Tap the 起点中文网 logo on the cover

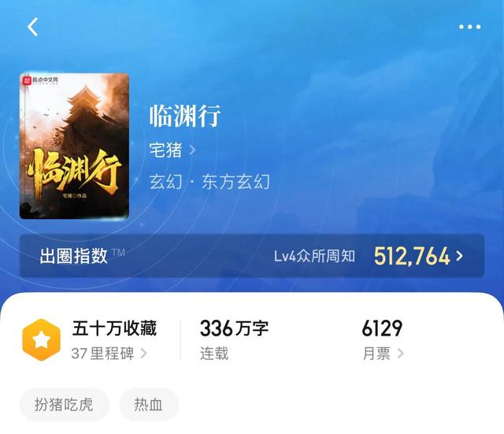[40, 80]
